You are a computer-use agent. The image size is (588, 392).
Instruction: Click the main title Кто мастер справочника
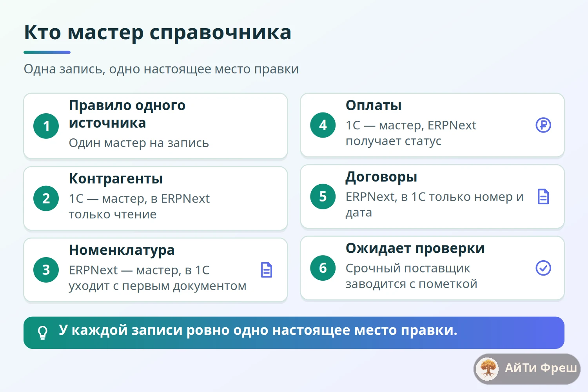158,33
